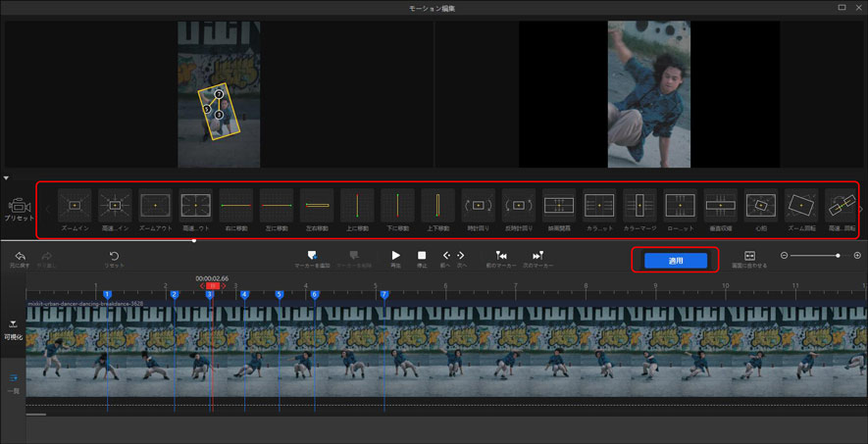
Task: Pick the 時計回り rotation preset
Action: (x=478, y=205)
